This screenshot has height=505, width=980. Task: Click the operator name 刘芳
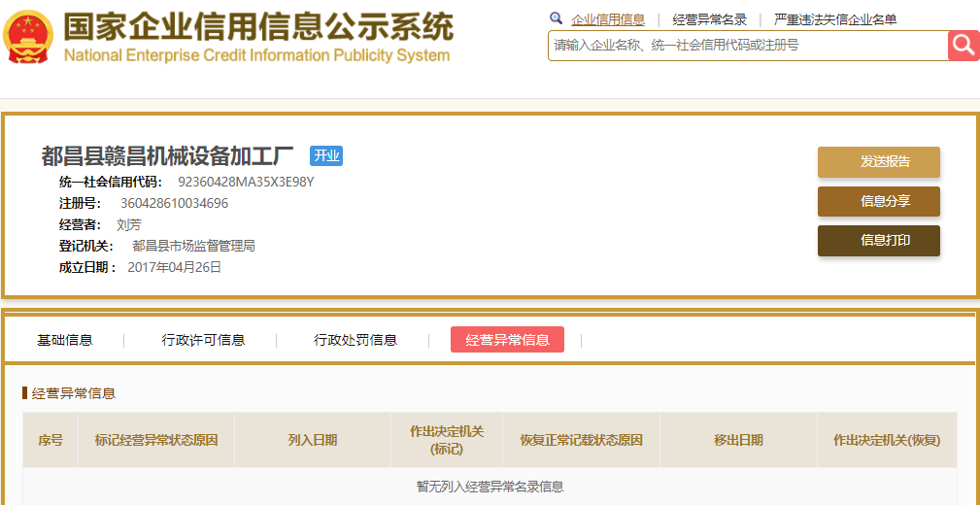point(129,225)
